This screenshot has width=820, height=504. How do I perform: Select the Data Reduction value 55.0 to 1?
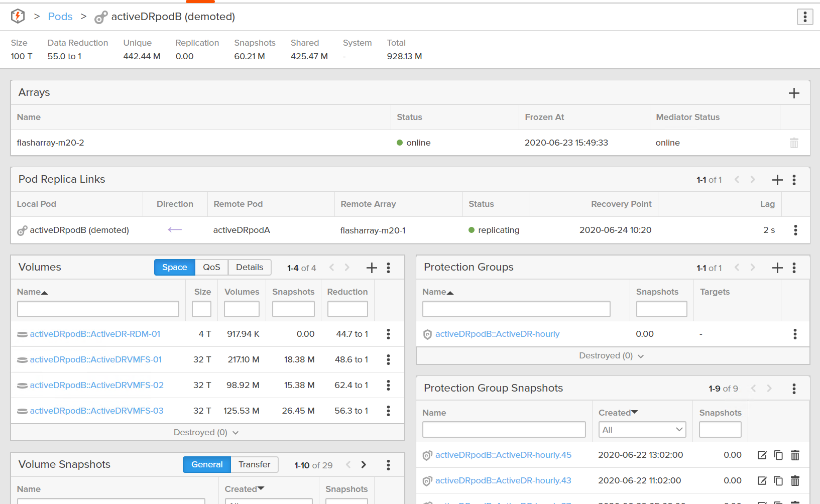[64, 56]
